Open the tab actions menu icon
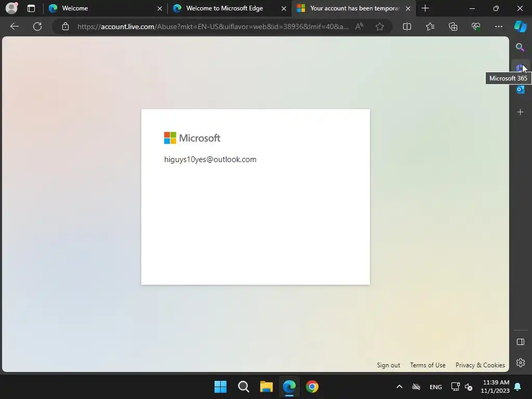Image resolution: width=532 pixels, height=399 pixels. 31,8
